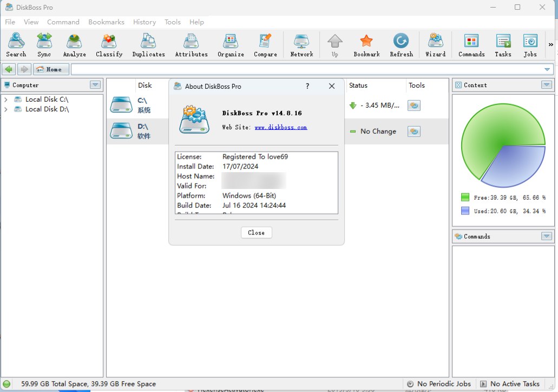Navigate forward with gray arrow

coord(24,69)
